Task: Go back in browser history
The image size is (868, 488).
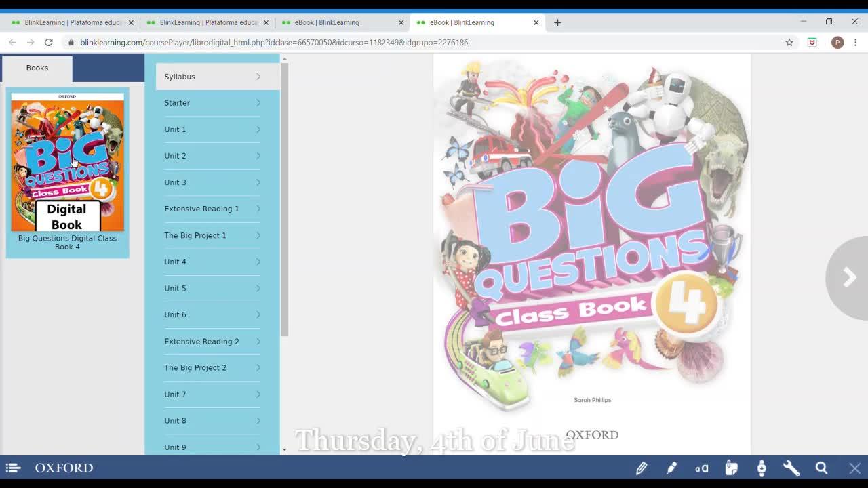Action: [12, 42]
